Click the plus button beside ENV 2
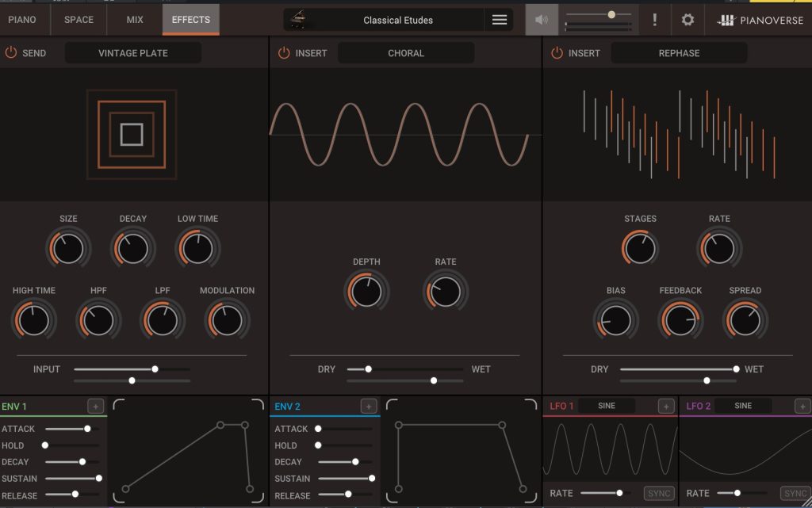Screen dimensions: 812x508 click(369, 407)
